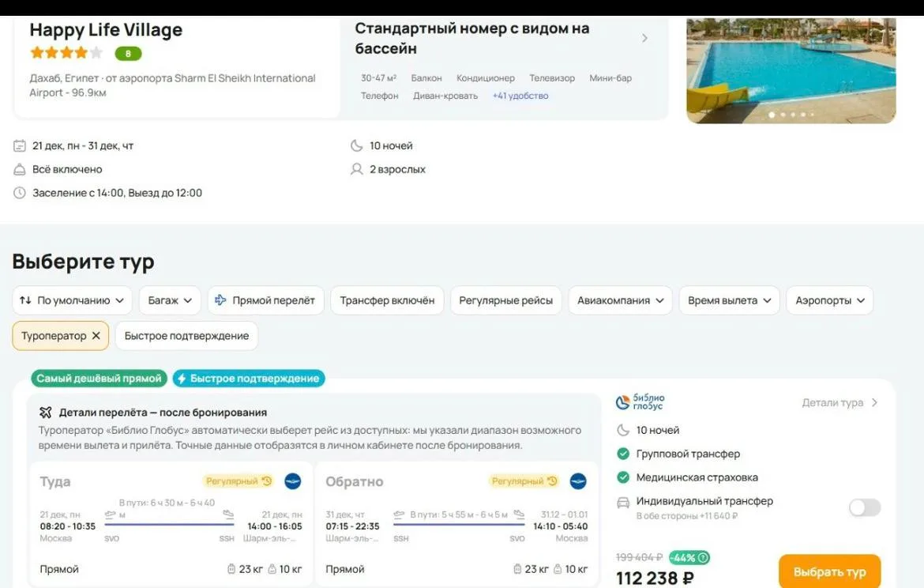Click the crossed-out price 199 404 ₽
This screenshot has width=924, height=588.
640,557
